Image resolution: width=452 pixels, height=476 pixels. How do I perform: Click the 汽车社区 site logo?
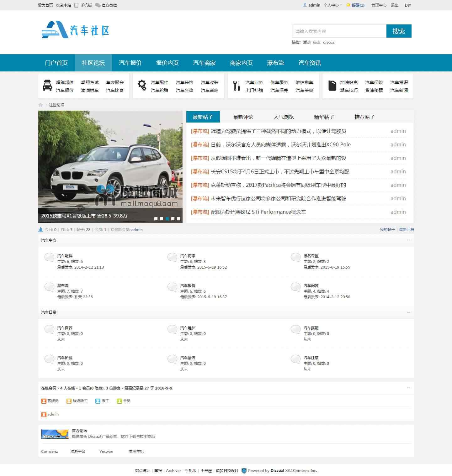(75, 30)
